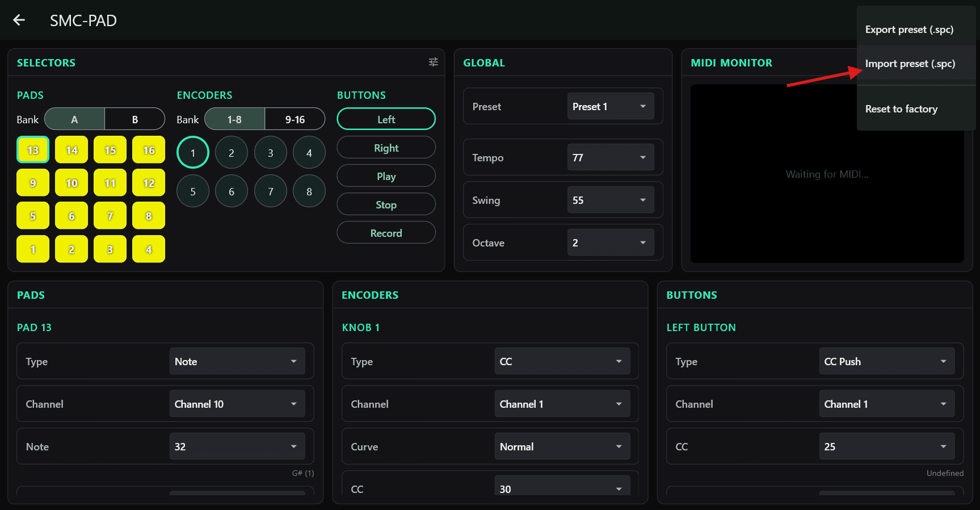Open Pad 13 Note dropdown showing 32
The width and height of the screenshot is (980, 510).
coord(237,446)
